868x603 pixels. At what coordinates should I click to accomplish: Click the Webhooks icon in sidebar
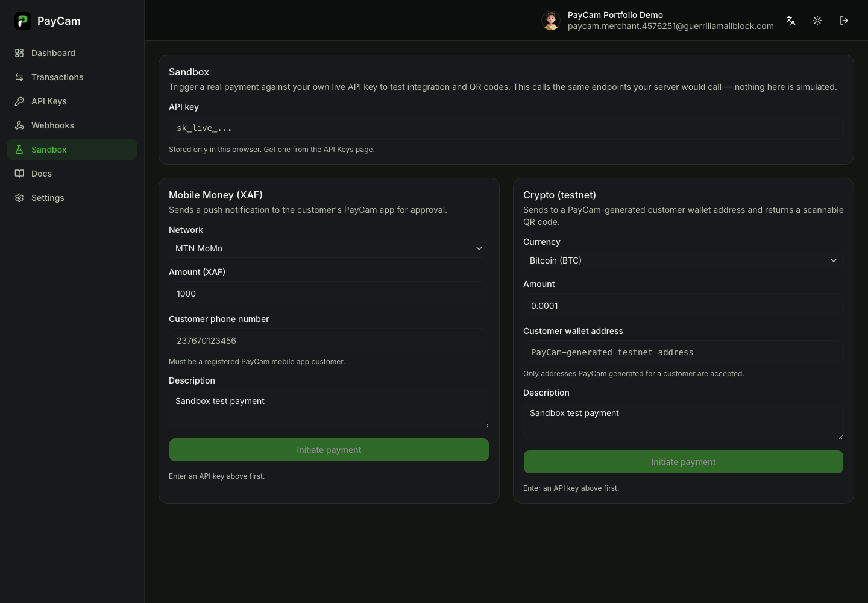[x=19, y=125]
